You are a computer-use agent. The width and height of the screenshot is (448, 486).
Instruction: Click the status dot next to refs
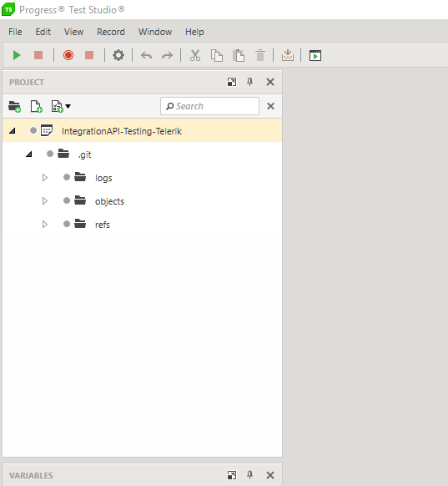[x=67, y=224]
